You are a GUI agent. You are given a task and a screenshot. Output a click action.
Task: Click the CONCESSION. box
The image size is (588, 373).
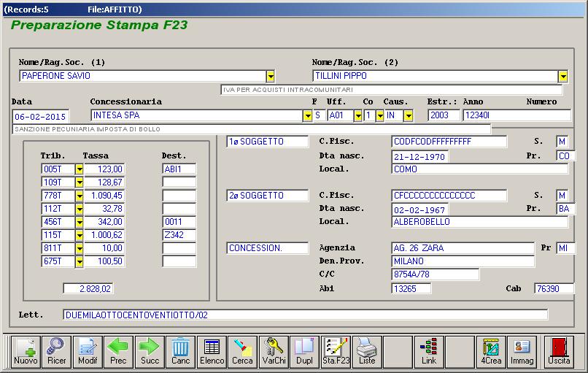pos(268,248)
